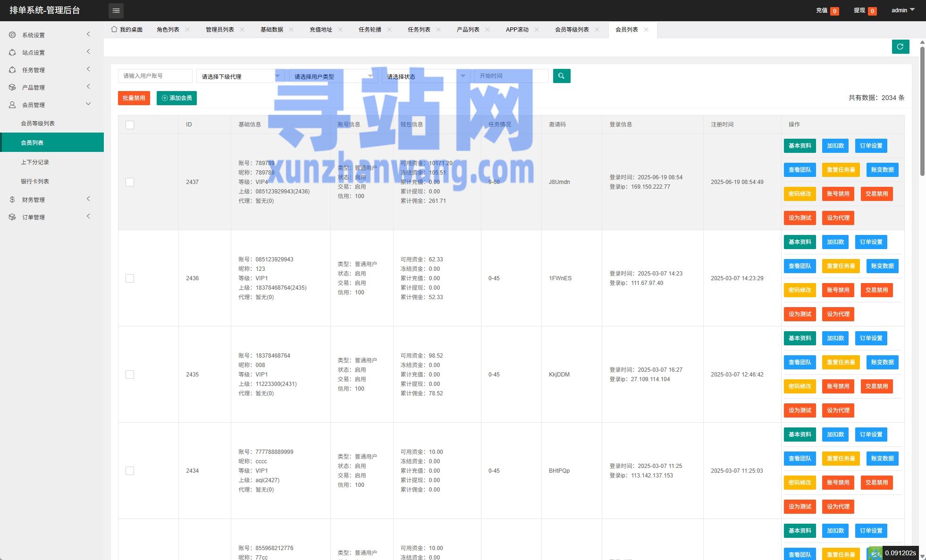Click the 请输入用户账号 input field
Viewport: 926px width, 560px height.
point(155,76)
